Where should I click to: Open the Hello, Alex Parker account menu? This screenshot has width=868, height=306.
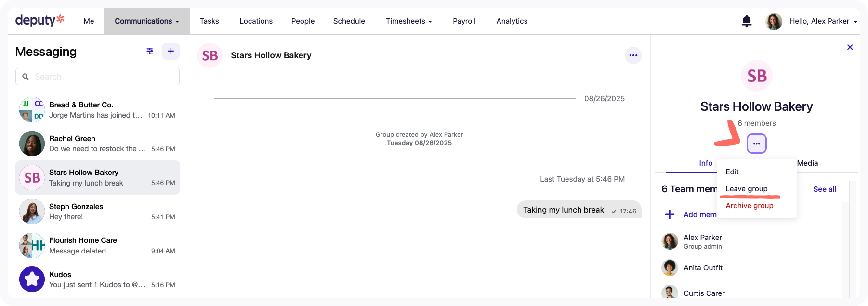[x=823, y=21]
